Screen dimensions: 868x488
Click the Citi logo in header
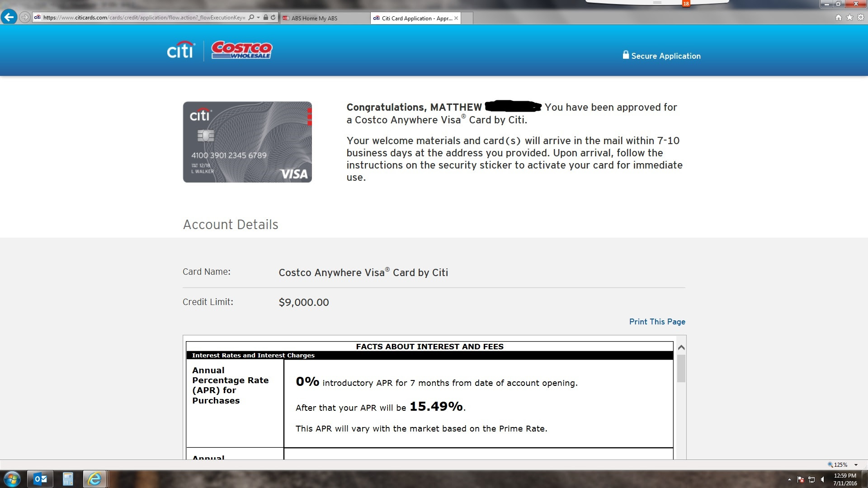click(181, 50)
